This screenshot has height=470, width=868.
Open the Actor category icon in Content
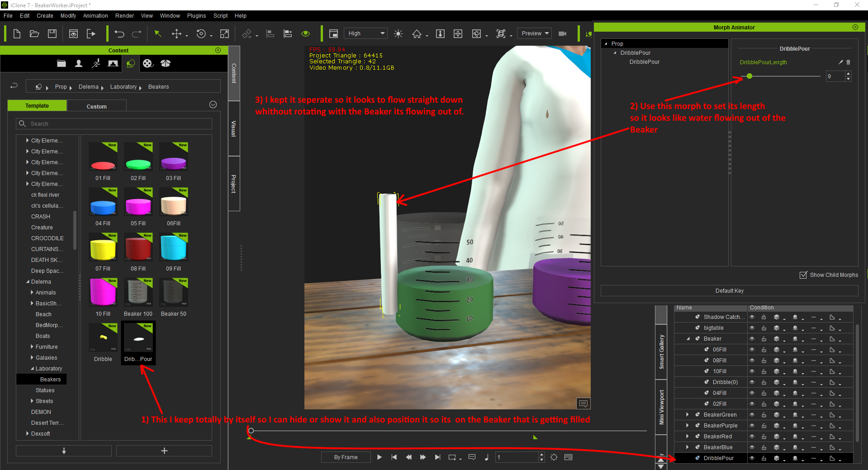click(79, 63)
